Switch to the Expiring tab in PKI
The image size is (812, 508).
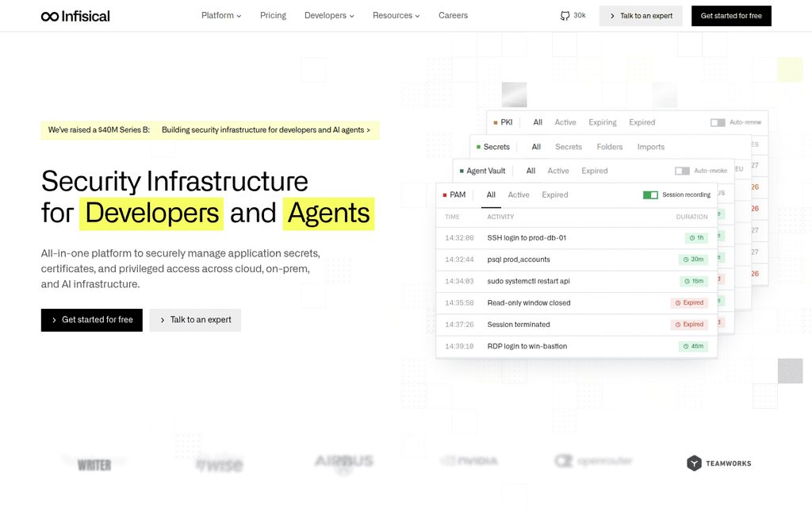tap(603, 122)
